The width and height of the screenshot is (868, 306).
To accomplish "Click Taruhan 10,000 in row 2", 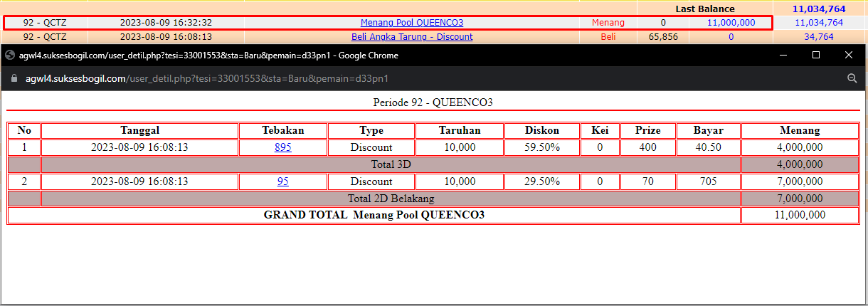I will pos(460,181).
